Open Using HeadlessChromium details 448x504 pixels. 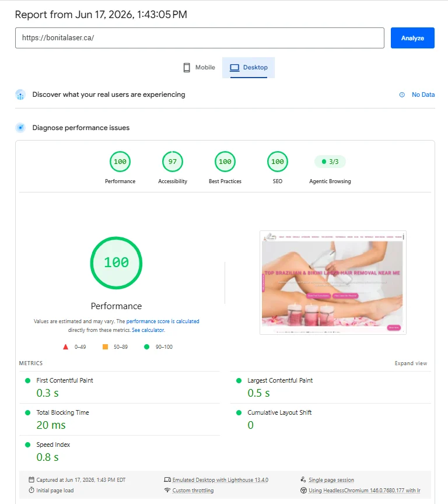[x=365, y=491]
